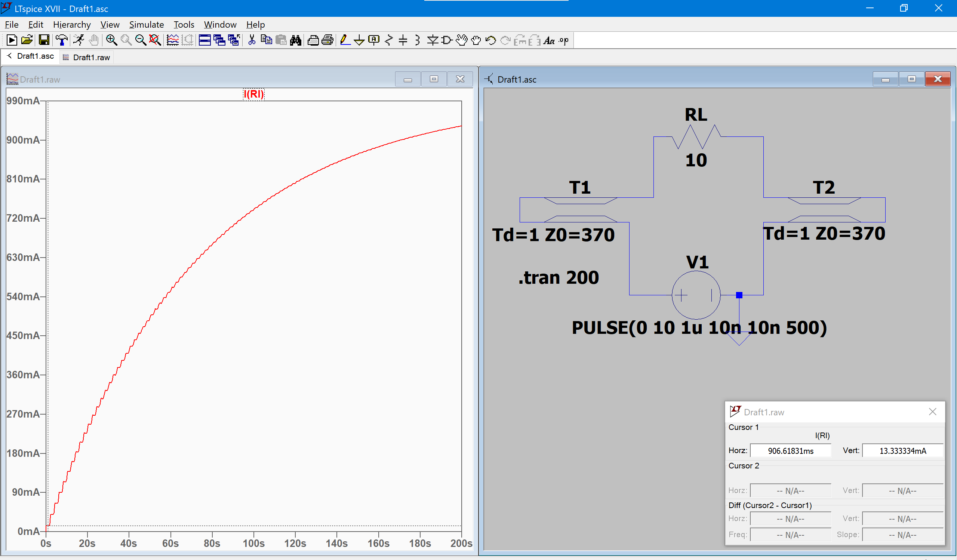Restore down the LTspice main window

tap(904, 8)
